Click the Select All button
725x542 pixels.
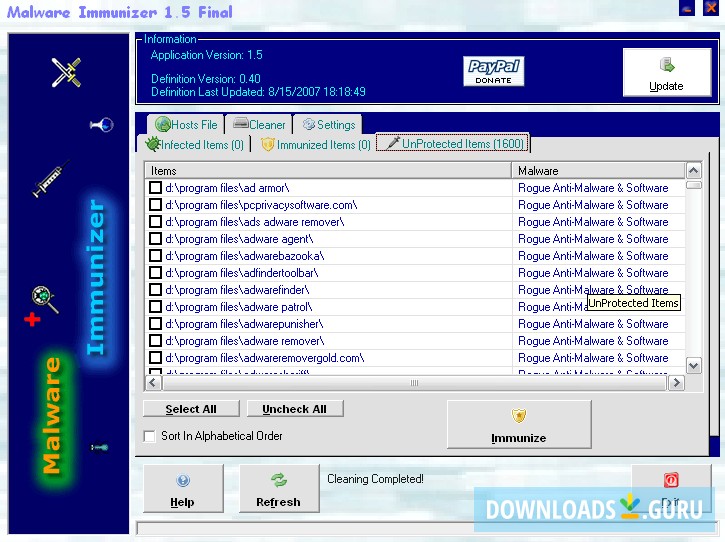191,409
